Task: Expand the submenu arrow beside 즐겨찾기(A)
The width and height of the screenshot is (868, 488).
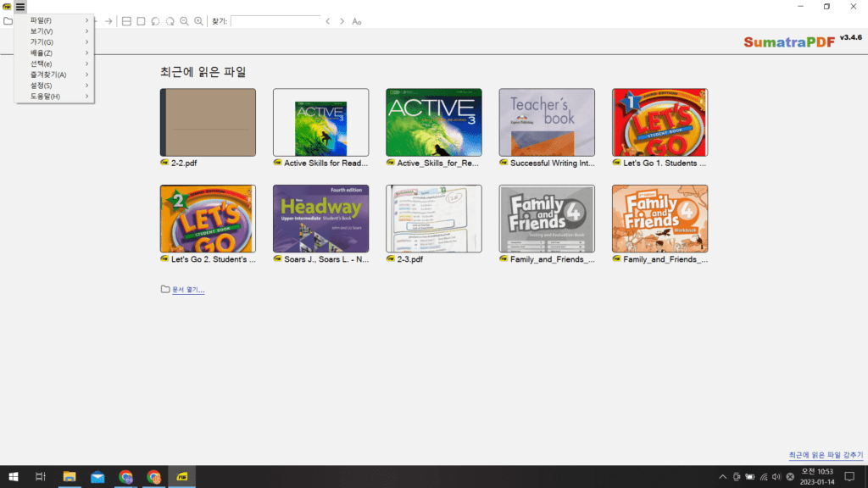Action: (87, 75)
